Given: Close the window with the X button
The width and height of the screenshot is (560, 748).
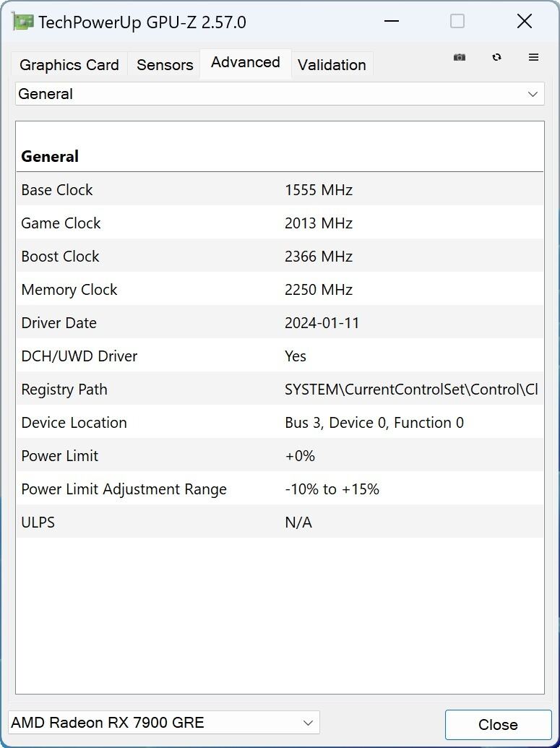Looking at the screenshot, I should coord(524,22).
